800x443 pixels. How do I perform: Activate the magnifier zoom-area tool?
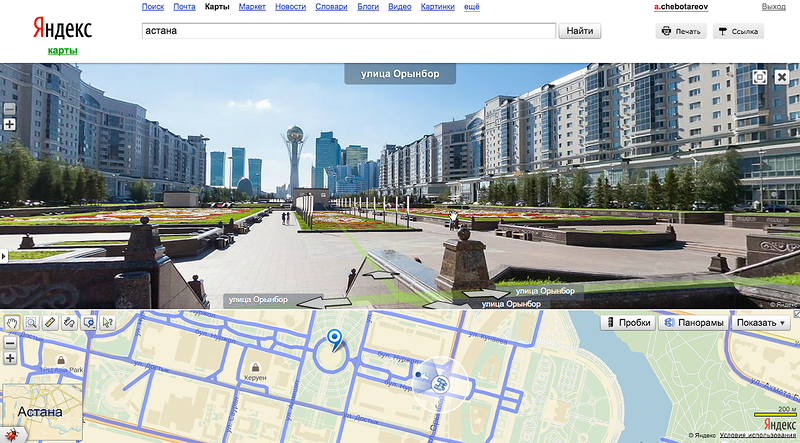pyautogui.click(x=32, y=323)
